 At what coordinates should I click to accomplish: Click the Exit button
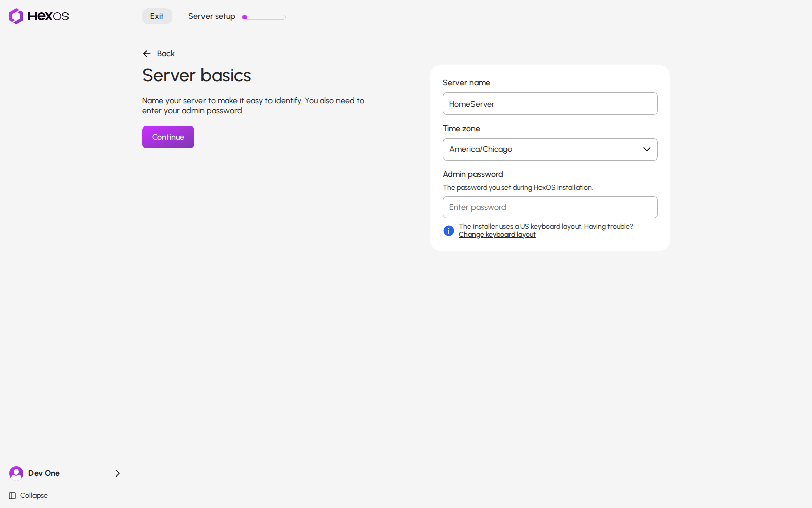pyautogui.click(x=157, y=16)
